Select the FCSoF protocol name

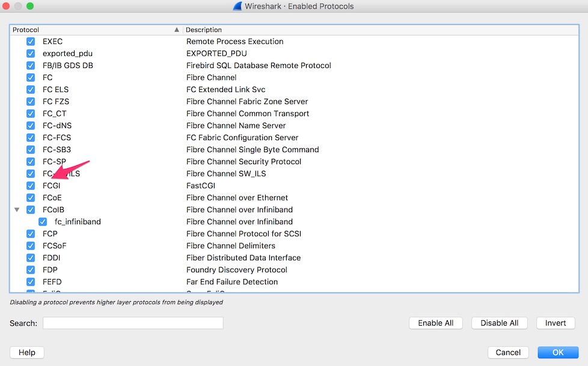point(54,246)
